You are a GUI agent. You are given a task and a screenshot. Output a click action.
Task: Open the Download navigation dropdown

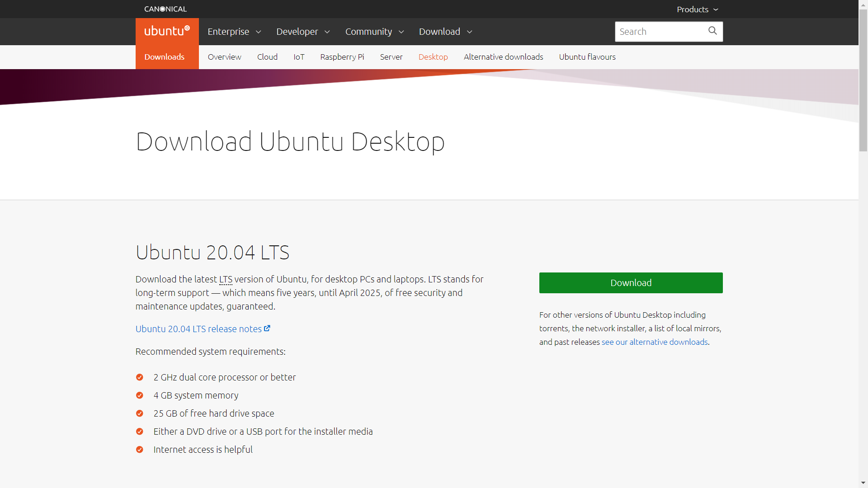point(445,32)
